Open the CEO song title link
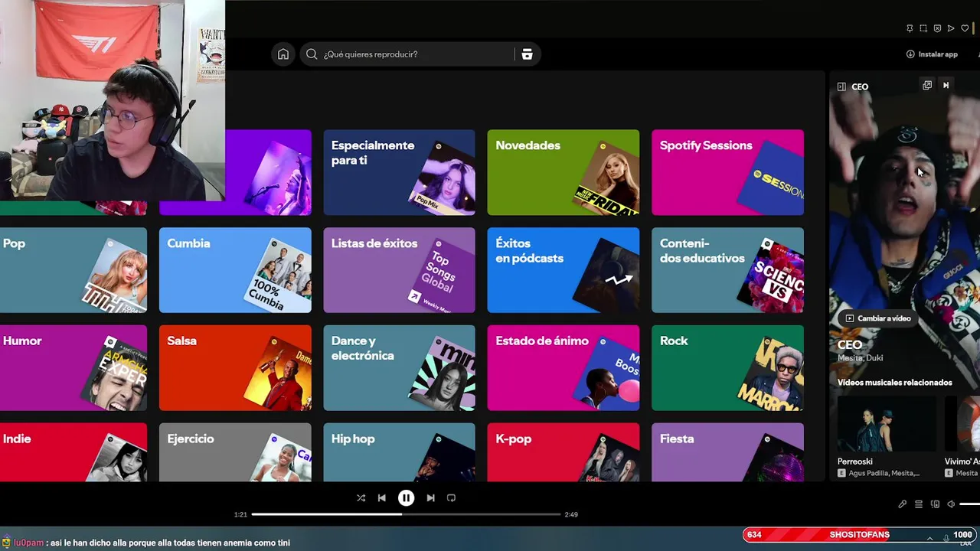 [850, 345]
